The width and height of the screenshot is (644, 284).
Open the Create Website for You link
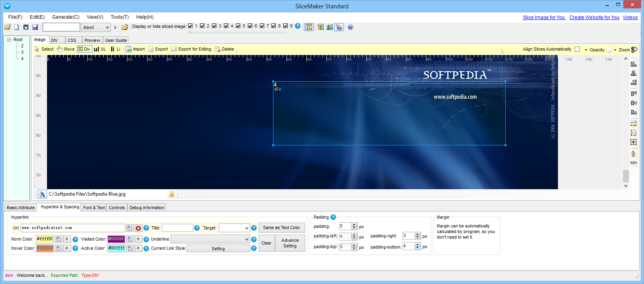[x=594, y=18]
